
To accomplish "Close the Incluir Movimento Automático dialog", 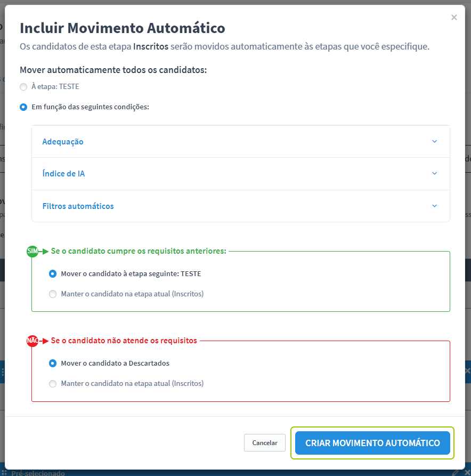I will pos(454,17).
